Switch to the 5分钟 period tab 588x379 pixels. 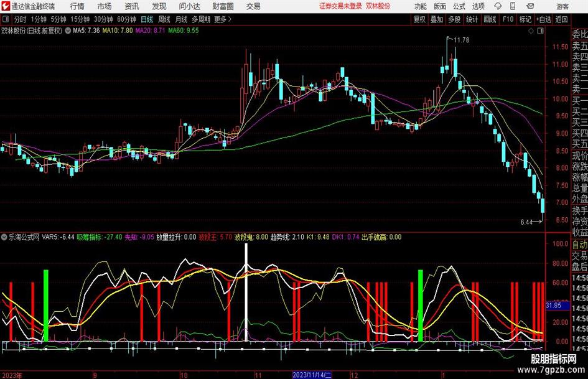(x=58, y=19)
